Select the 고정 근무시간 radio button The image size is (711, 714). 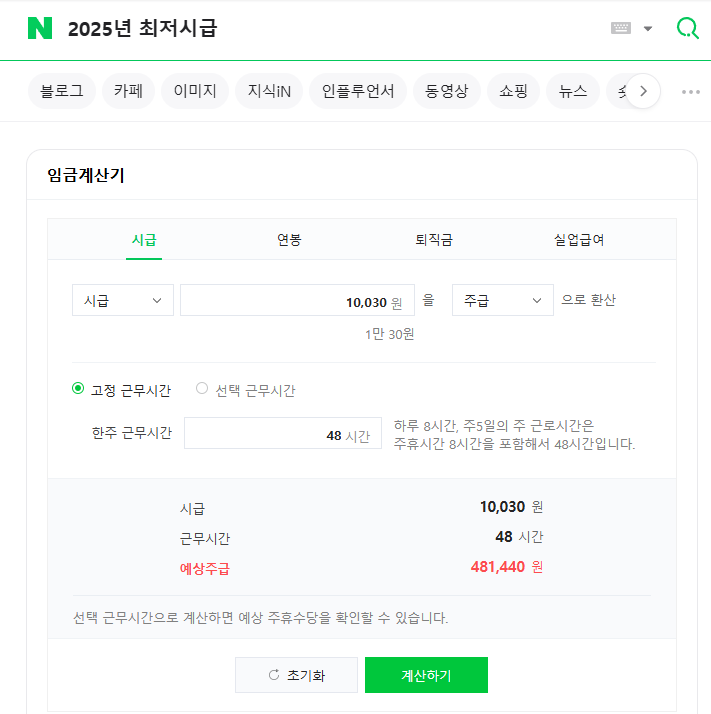click(78, 389)
